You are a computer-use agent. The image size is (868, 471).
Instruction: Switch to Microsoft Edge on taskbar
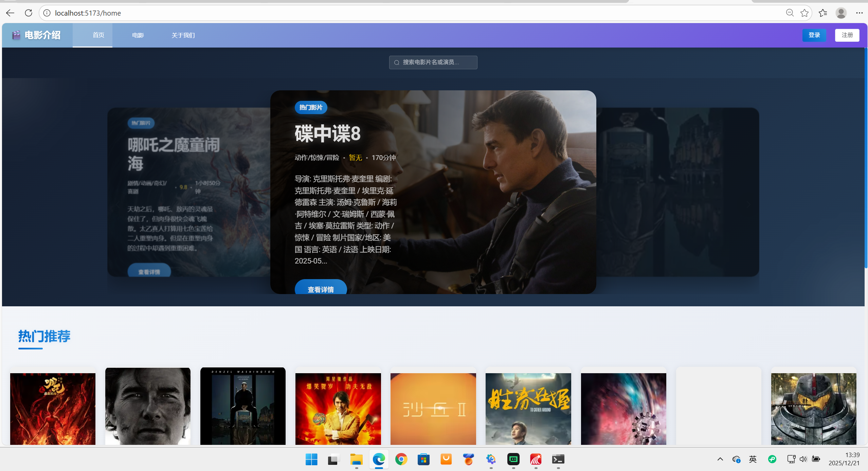coord(379,459)
